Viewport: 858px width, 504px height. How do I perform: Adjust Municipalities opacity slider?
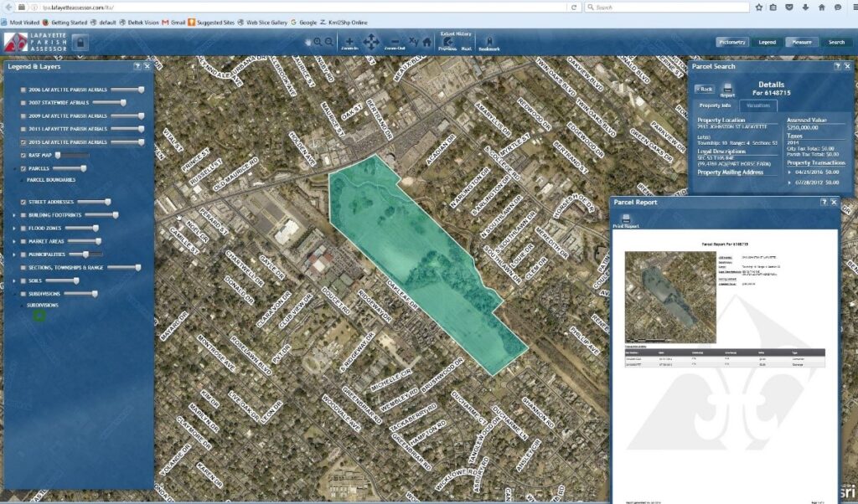(x=85, y=255)
